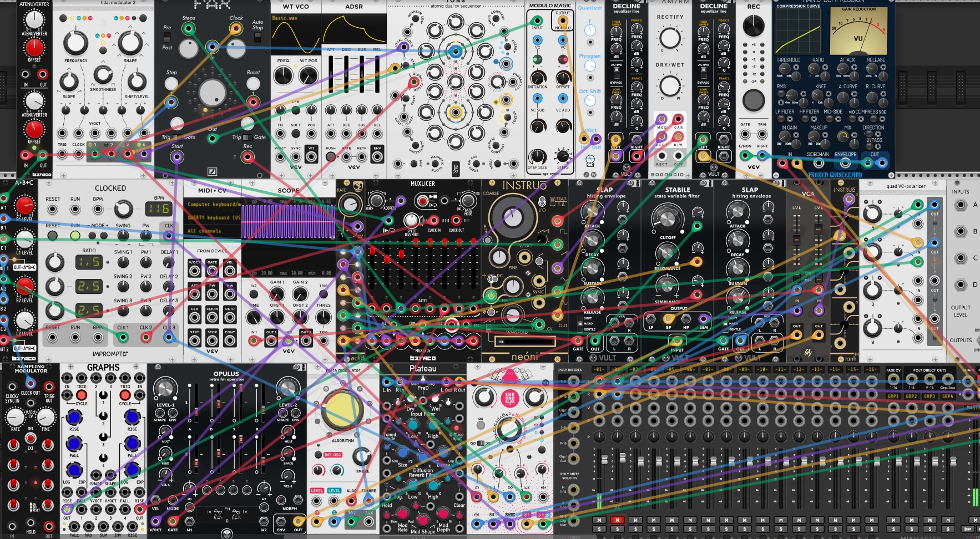This screenshot has width=980, height=539.
Task: Click the TIME knob on Scope module
Action: (x=254, y=318)
